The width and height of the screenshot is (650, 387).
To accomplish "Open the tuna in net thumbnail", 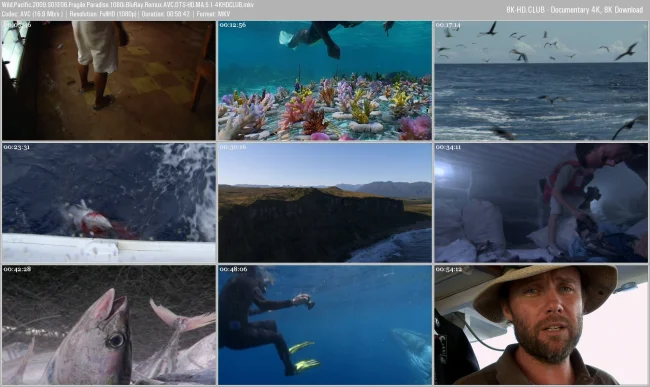I will (x=109, y=325).
